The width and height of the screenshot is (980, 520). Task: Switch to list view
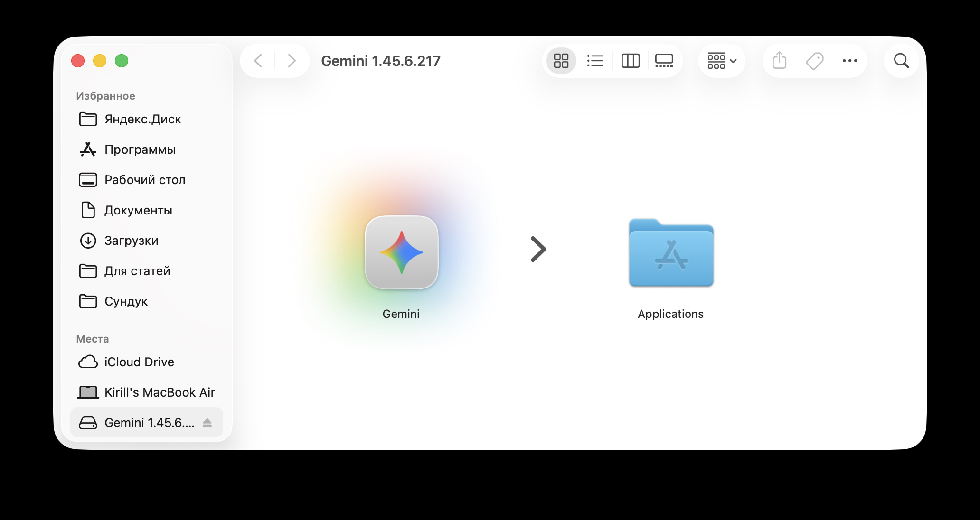595,61
